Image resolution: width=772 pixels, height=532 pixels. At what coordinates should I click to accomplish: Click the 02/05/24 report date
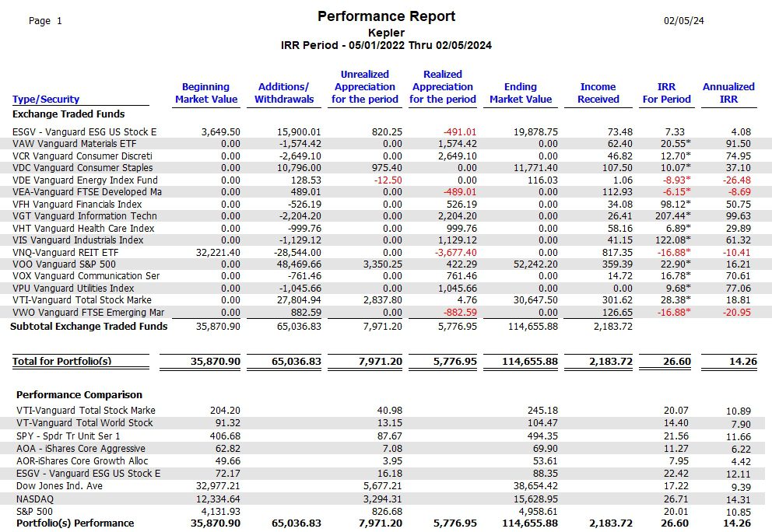pyautogui.click(x=684, y=21)
